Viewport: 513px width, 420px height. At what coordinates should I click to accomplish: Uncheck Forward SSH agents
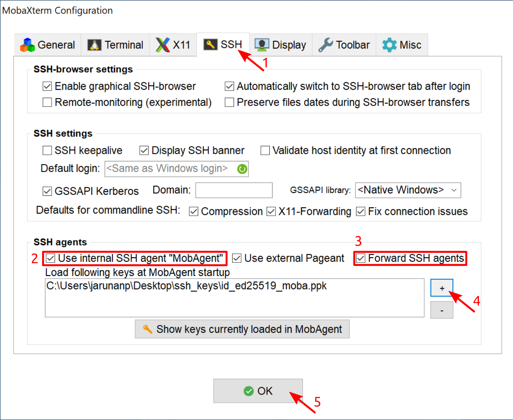(360, 258)
